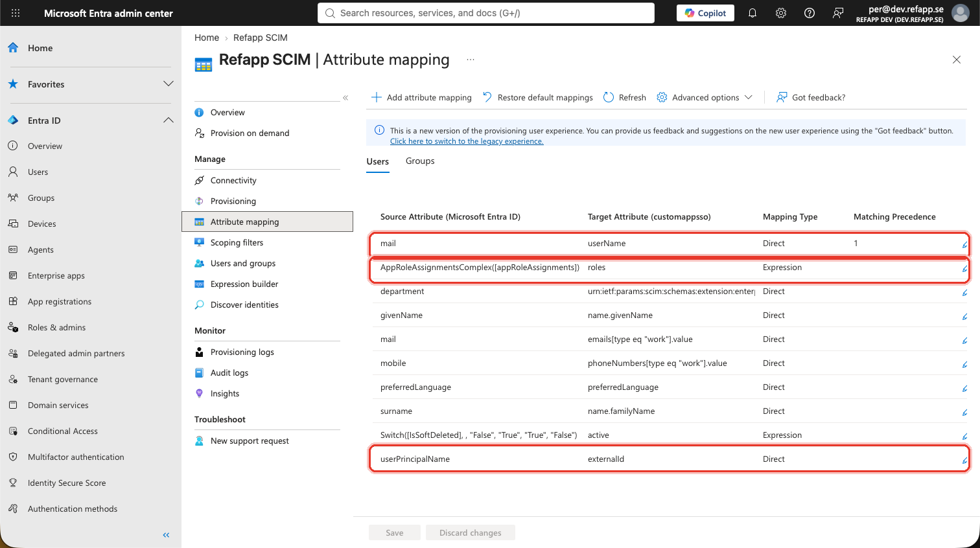Click the switch to legacy experience link
This screenshot has height=548, width=980.
pos(467,141)
